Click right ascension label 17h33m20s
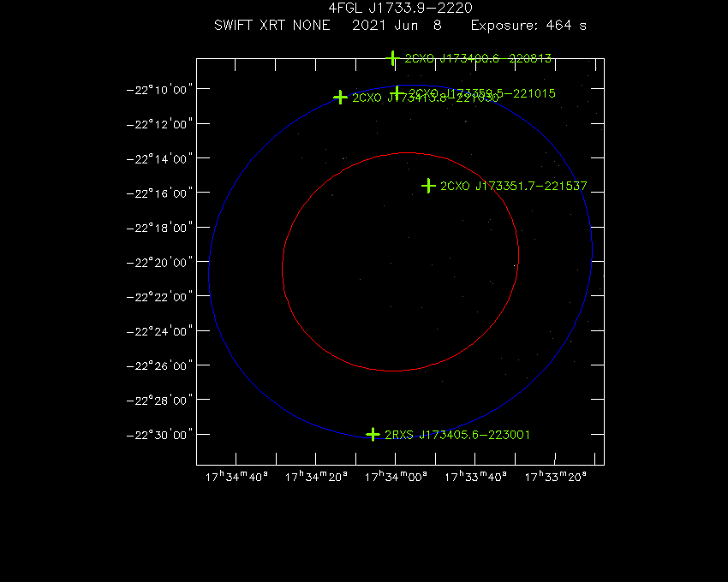 555,477
